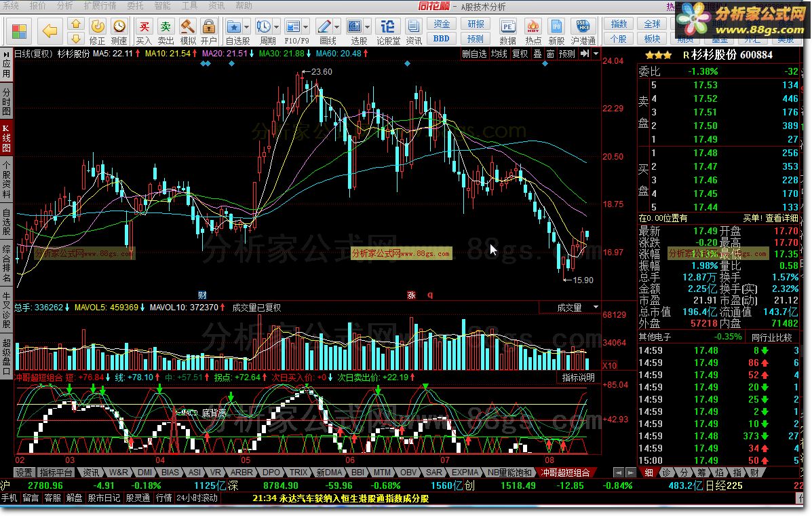812x516 pixels.
Task: Expand the dropdown arrow beside 自选股
Action: click(246, 26)
